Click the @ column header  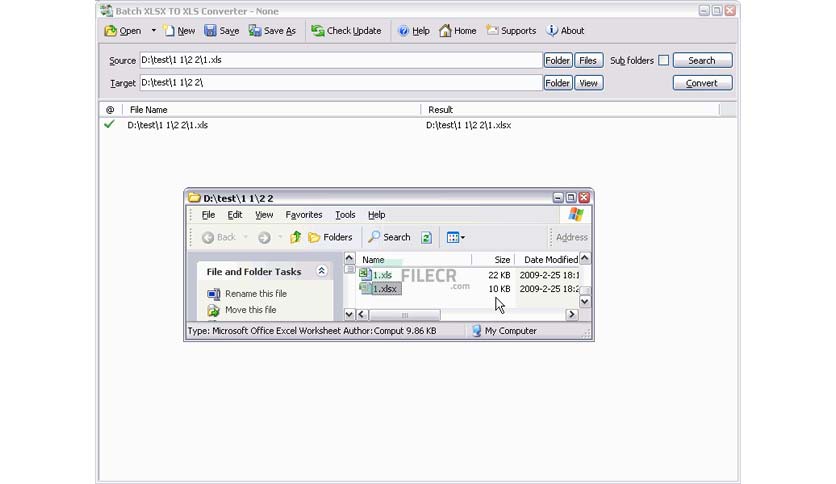pyautogui.click(x=110, y=109)
